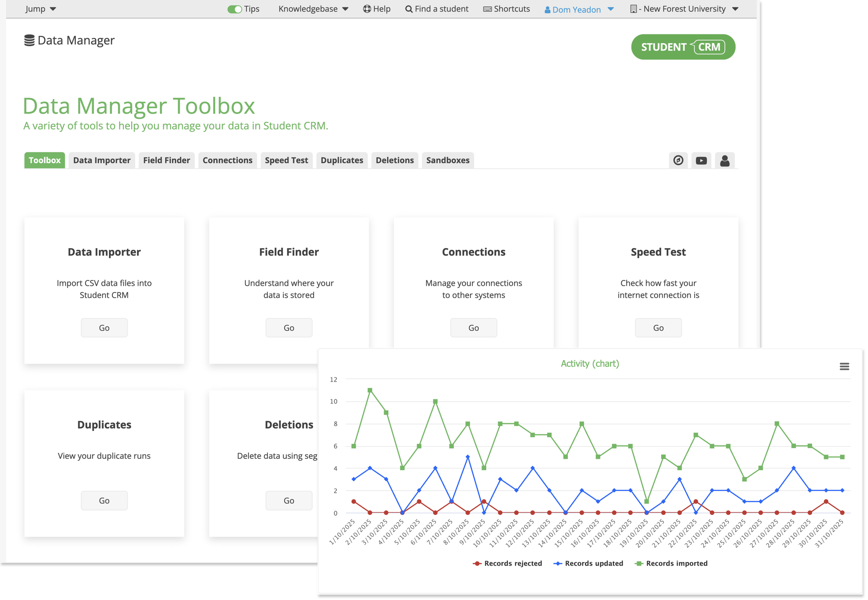This screenshot has height=600, width=868.
Task: Click the person support icon
Action: [x=725, y=160]
